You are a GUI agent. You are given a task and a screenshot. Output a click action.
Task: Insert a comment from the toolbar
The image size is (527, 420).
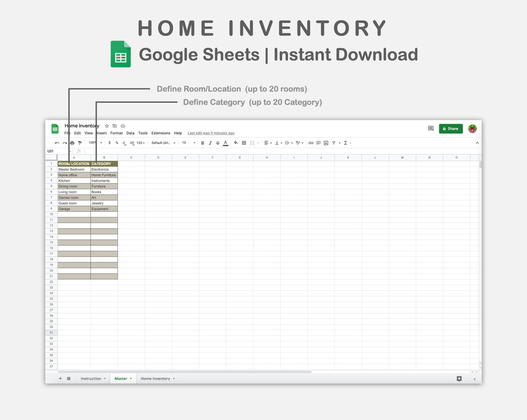(x=318, y=143)
